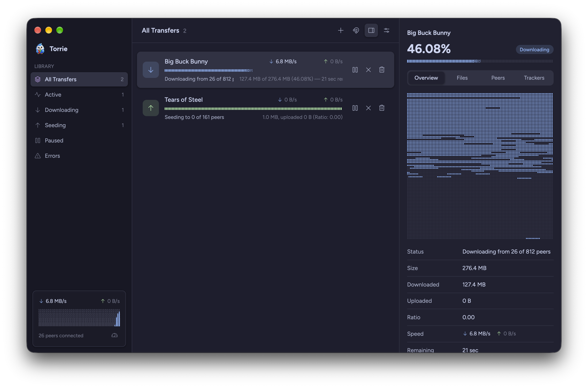588x388 pixels.
Task: Click the Size value 276.4 MB
Action: pos(474,268)
